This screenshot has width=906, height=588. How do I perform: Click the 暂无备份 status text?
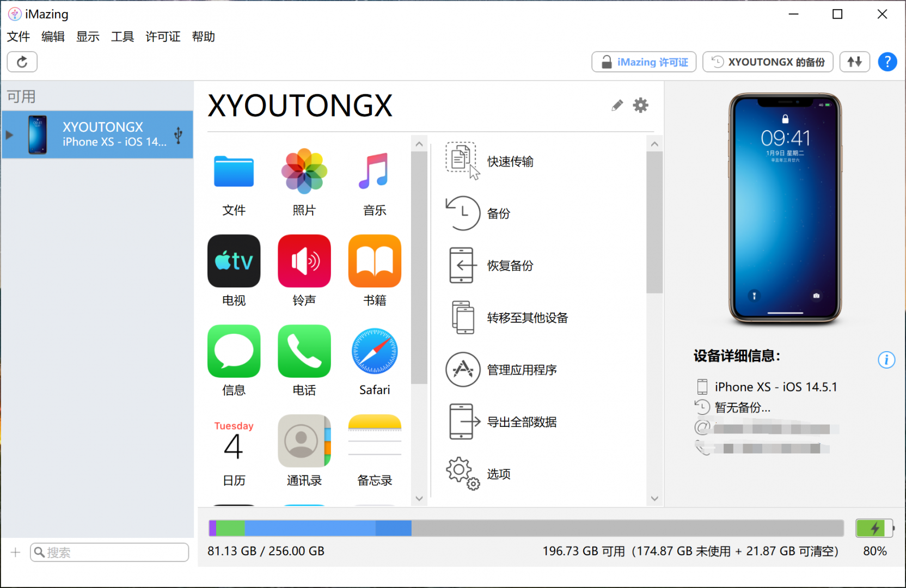pos(742,407)
